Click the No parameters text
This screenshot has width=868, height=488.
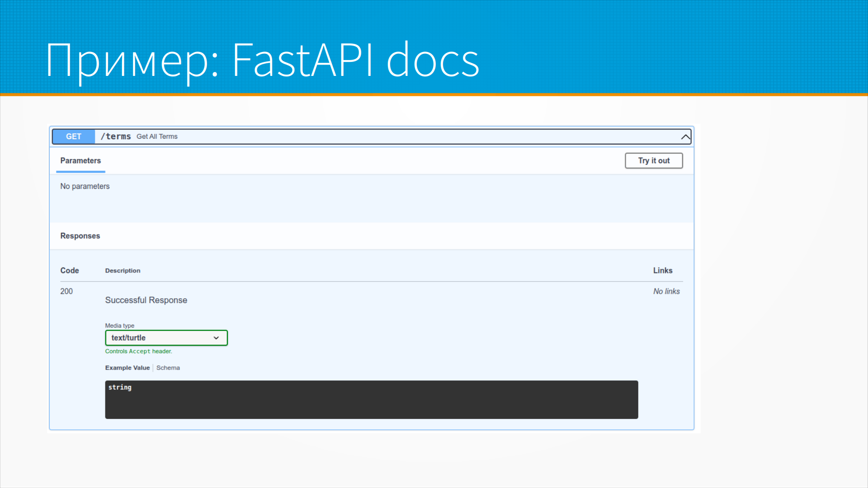tap(85, 187)
